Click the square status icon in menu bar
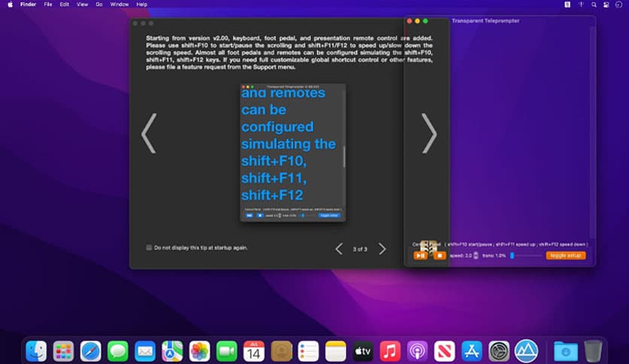This screenshot has height=364, width=629. pos(567,5)
